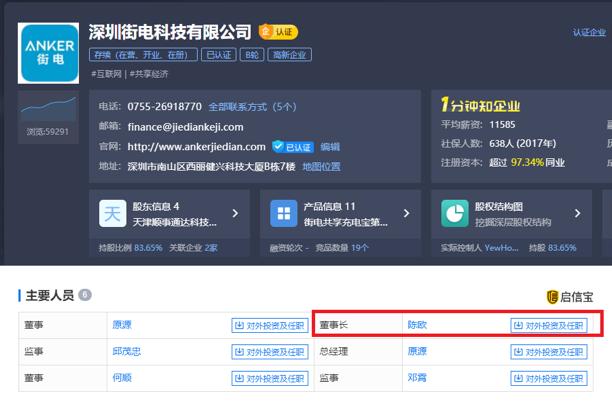This screenshot has height=404, width=612.
Task: Click 关联企业 2家 link
Action: point(193,248)
